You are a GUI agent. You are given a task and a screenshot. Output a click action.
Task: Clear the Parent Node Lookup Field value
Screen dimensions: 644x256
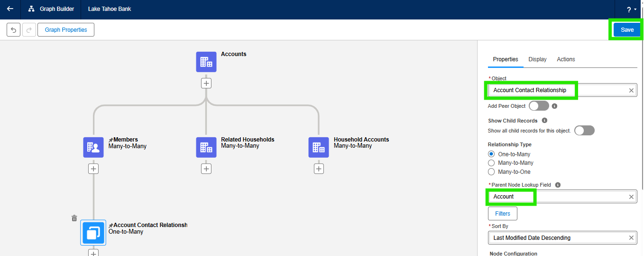point(631,197)
